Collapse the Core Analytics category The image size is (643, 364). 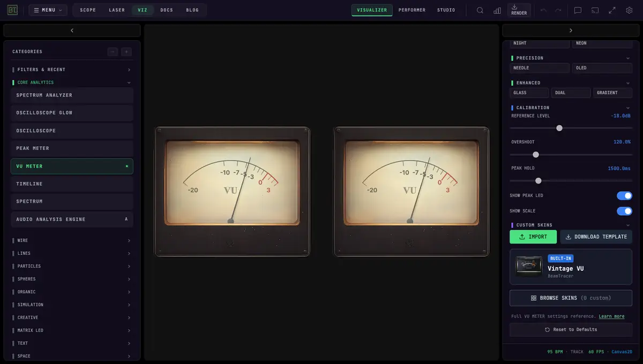tap(72, 82)
